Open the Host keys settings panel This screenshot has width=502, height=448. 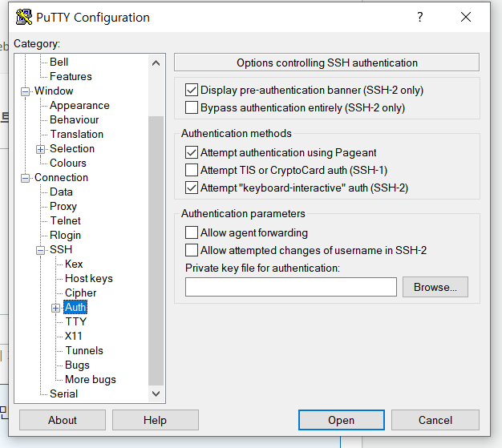89,278
